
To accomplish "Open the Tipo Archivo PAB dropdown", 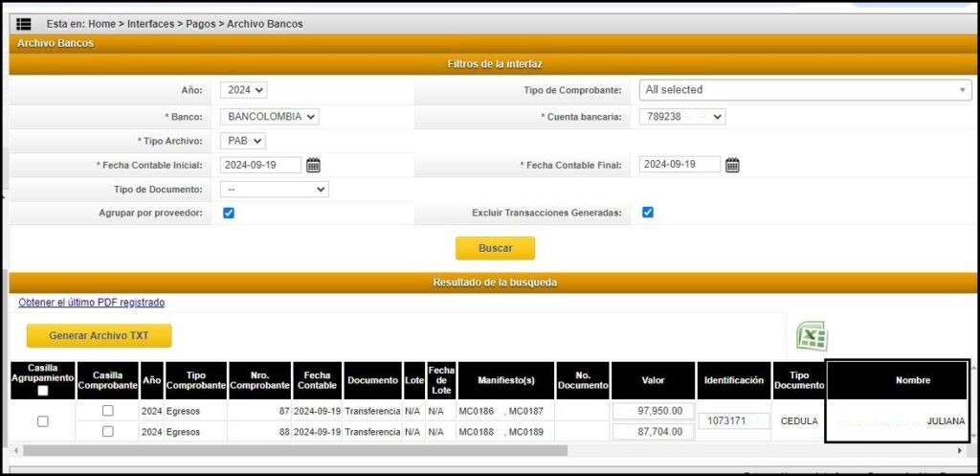I will (x=243, y=141).
